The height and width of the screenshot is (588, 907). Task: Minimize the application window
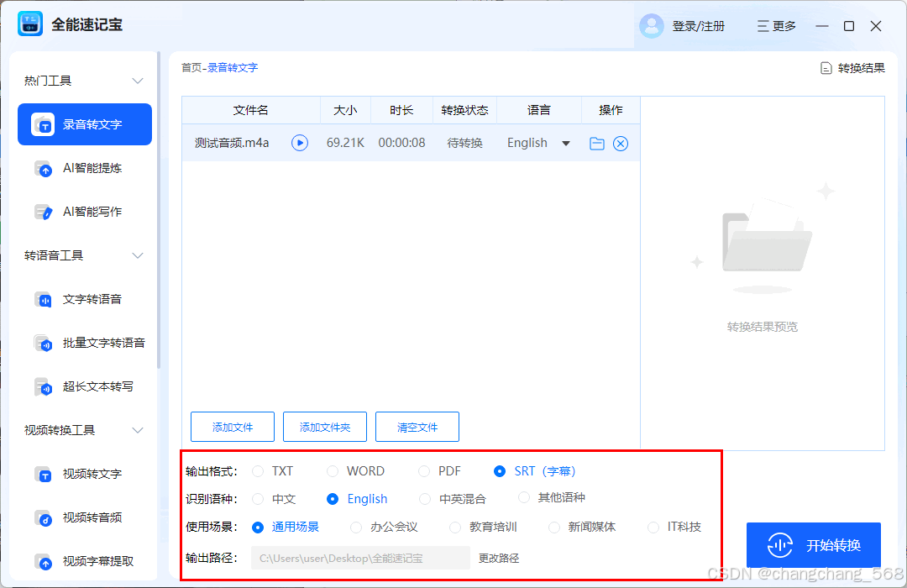[822, 26]
